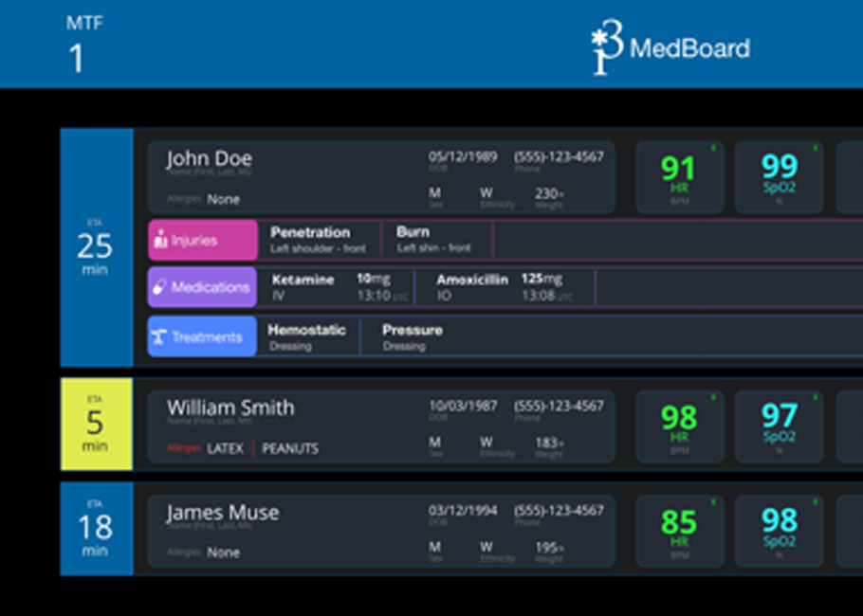This screenshot has height=616, width=863.
Task: Click William Smith's SpO2 status indicator dot
Action: pyautogui.click(x=814, y=398)
